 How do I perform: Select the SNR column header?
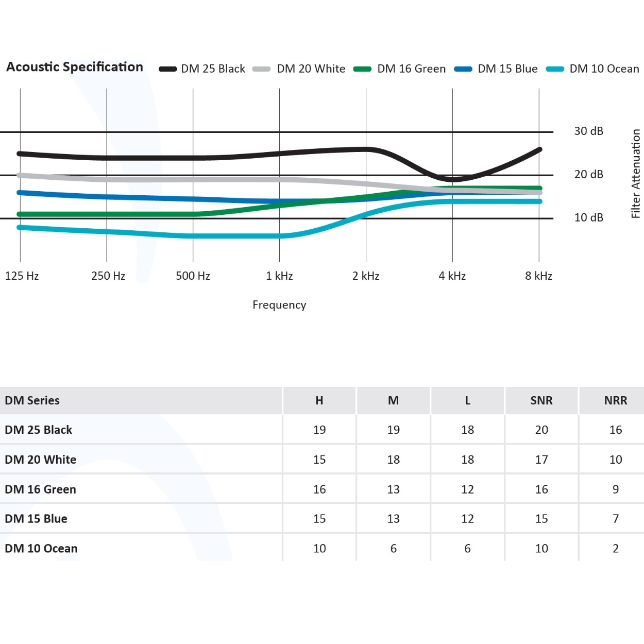point(541,401)
